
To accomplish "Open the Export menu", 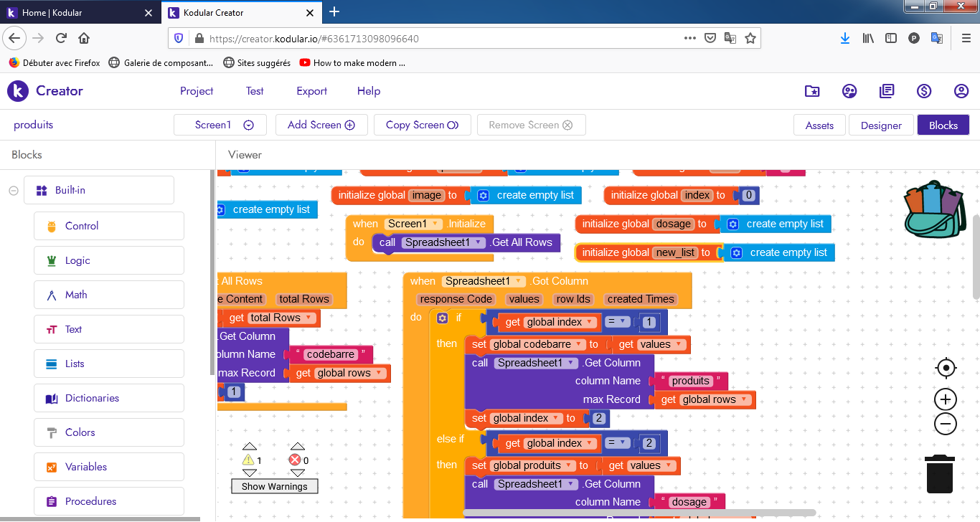I will [311, 91].
